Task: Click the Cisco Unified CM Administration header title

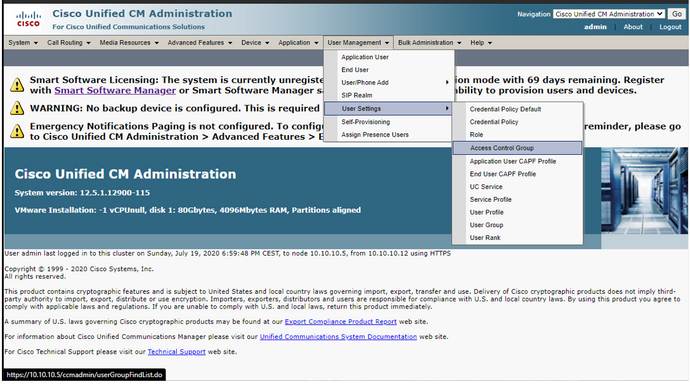Action: click(142, 14)
